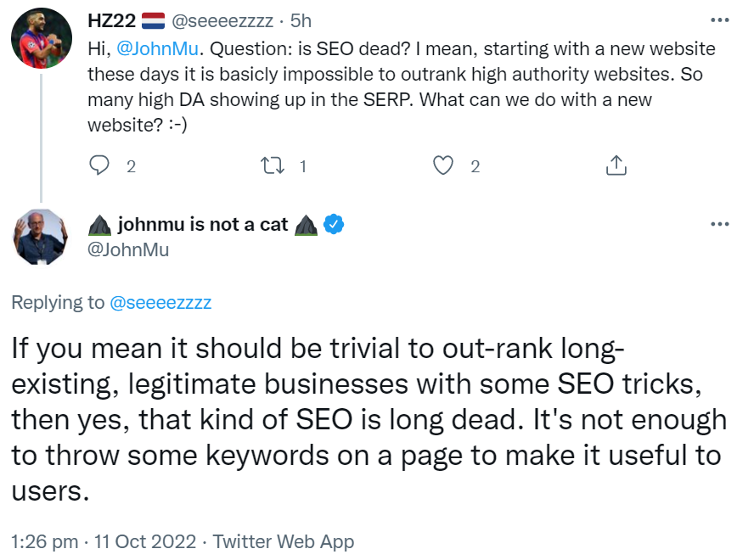The height and width of the screenshot is (560, 737).
Task: Open the tweet timestamp showing 5h
Action: pyautogui.click(x=301, y=21)
